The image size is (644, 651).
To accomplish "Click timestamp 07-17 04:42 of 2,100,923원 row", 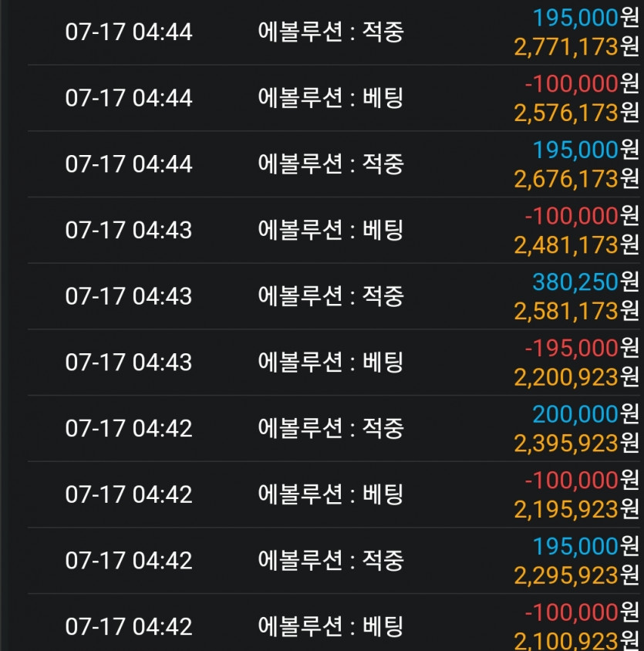I will click(129, 626).
